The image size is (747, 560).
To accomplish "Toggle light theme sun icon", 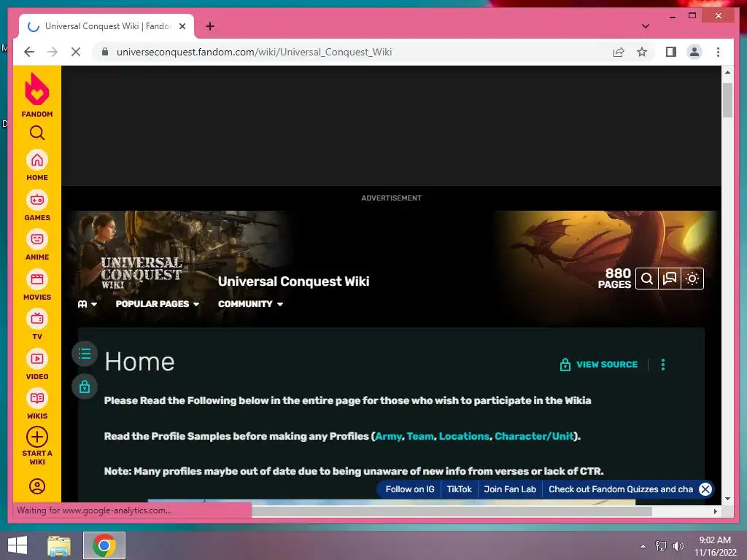I will click(x=692, y=279).
